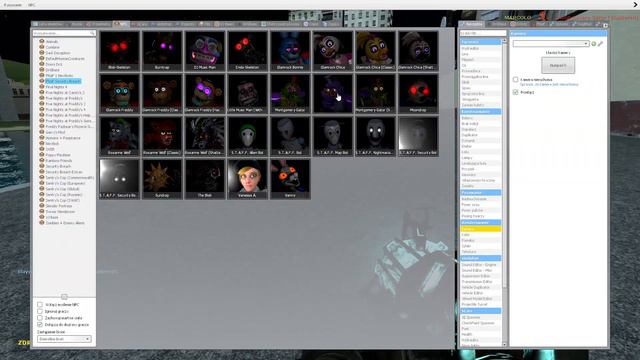Select the Little Music Man tile

[x=247, y=93]
